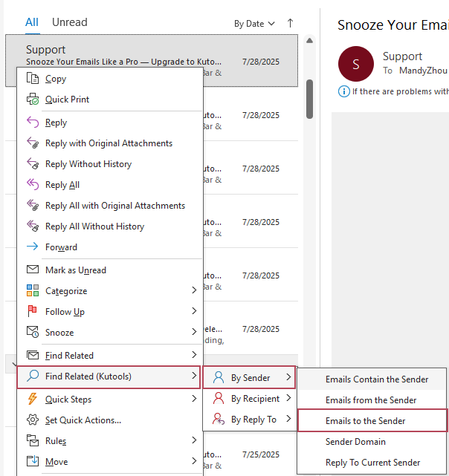
Task: Click Reply Without History icon
Action: point(33,163)
